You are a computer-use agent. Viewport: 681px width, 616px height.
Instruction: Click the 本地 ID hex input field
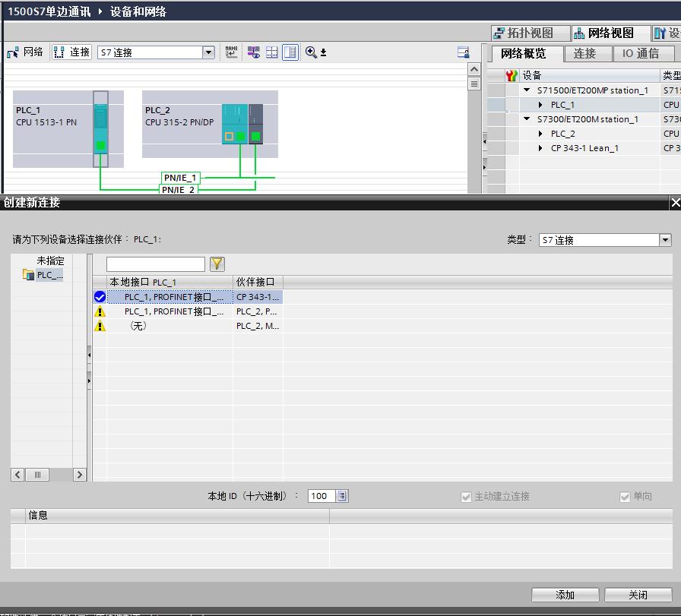click(x=321, y=496)
